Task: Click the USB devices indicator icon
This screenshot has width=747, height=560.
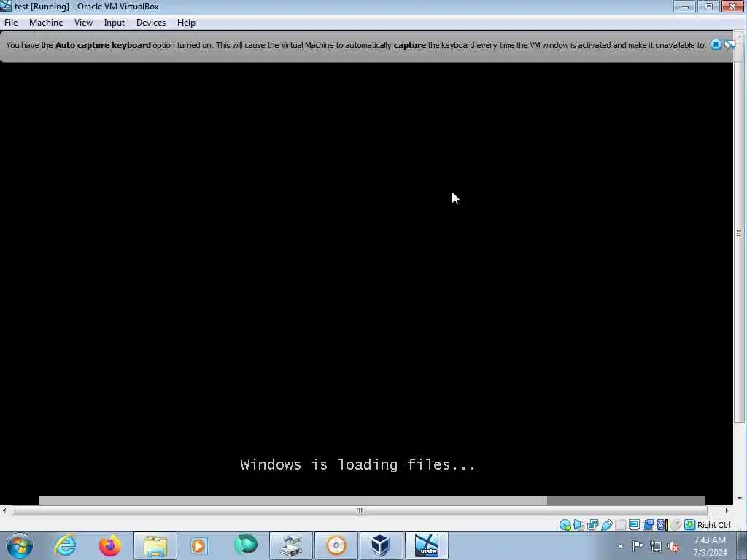Action: point(606,525)
